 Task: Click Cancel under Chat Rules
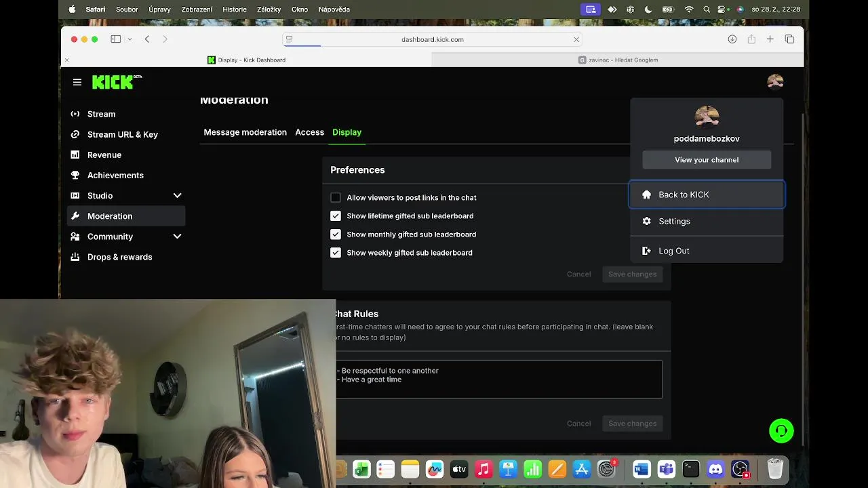[x=578, y=424]
